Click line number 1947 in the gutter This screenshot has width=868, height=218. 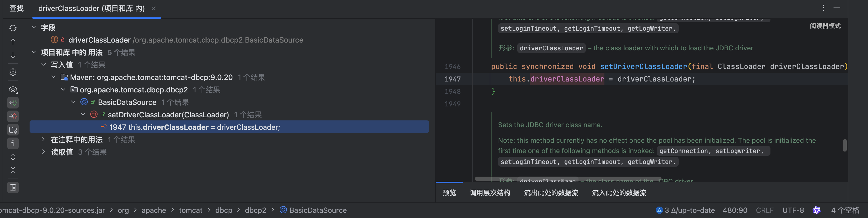[x=452, y=79]
